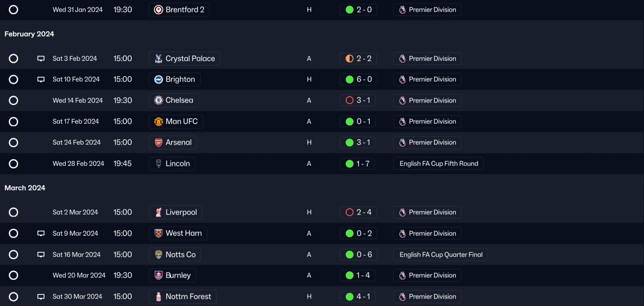
Task: Open the Nottm Forest team button
Action: click(x=188, y=296)
